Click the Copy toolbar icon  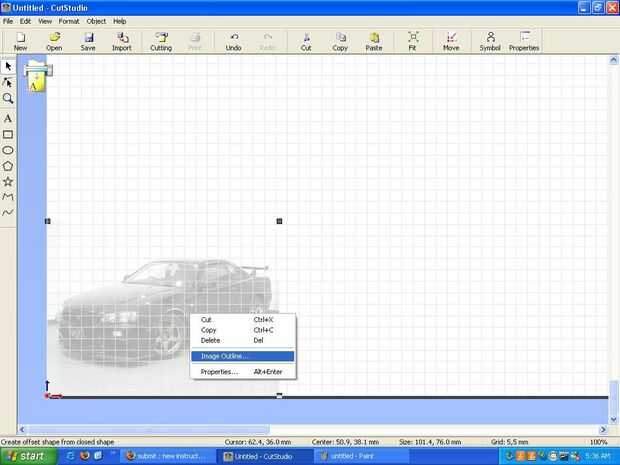[x=340, y=42]
